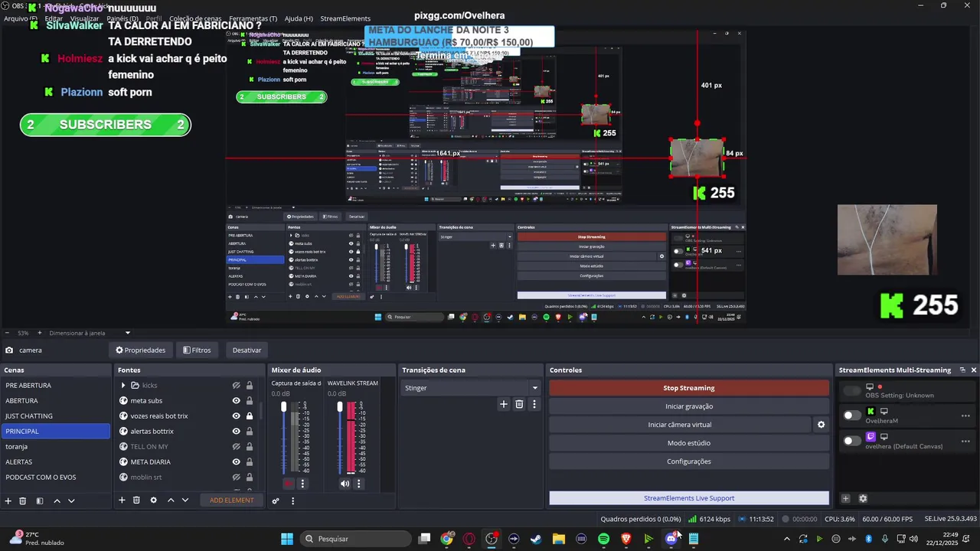Show the kicks source group
980x551 pixels.
(237, 385)
